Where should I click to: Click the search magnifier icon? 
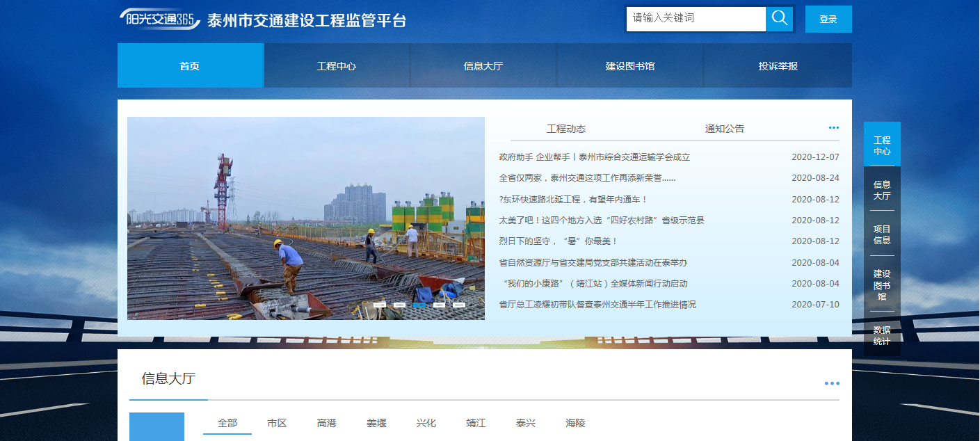tap(779, 19)
